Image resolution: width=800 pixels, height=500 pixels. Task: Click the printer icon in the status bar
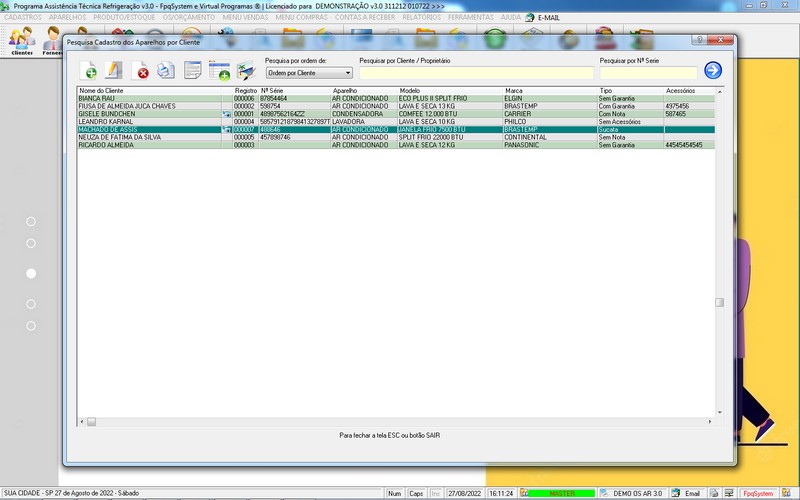(x=714, y=493)
